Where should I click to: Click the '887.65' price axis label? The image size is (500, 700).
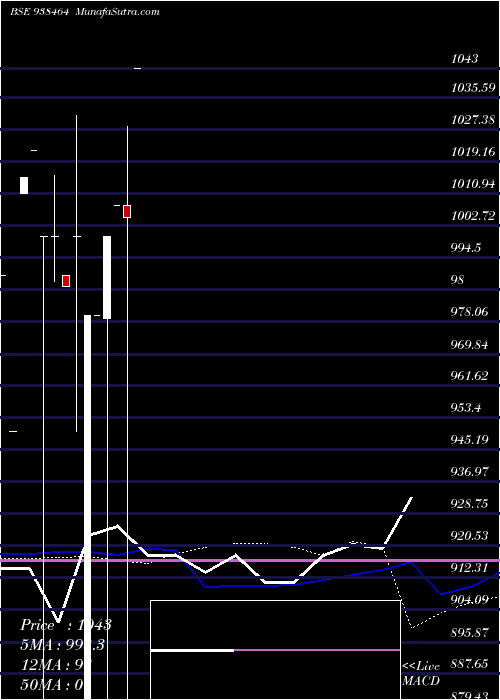[x=470, y=664]
